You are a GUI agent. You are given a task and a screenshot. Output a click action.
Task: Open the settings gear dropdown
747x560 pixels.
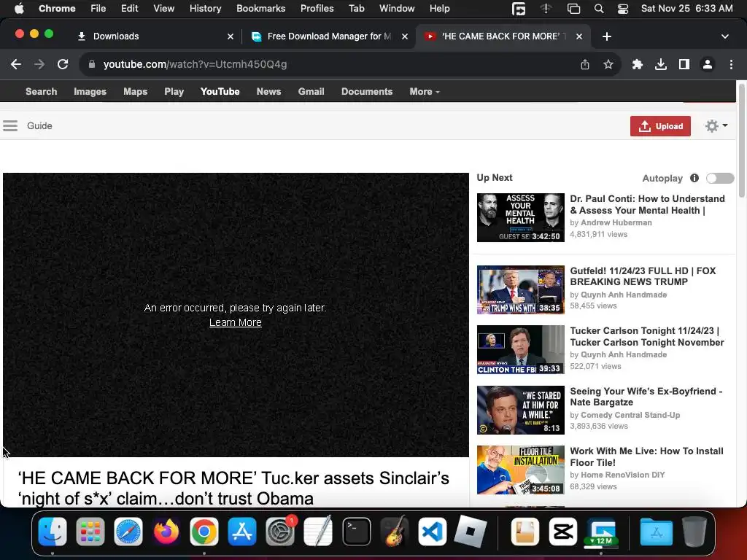pyautogui.click(x=716, y=125)
